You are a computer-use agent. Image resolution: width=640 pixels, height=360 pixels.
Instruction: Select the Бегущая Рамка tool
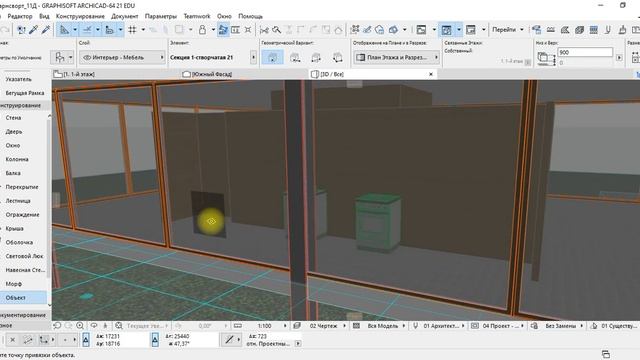(24, 93)
